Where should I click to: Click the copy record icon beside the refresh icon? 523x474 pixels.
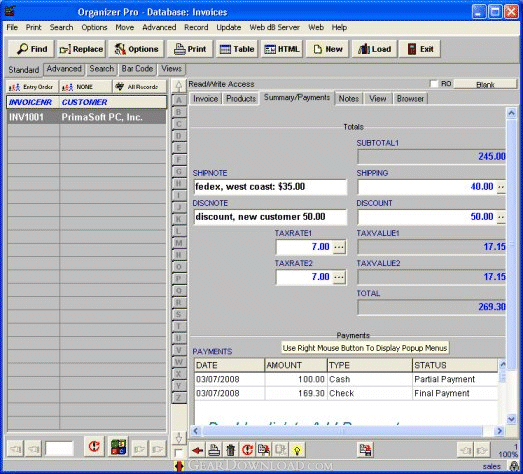[x=264, y=450]
